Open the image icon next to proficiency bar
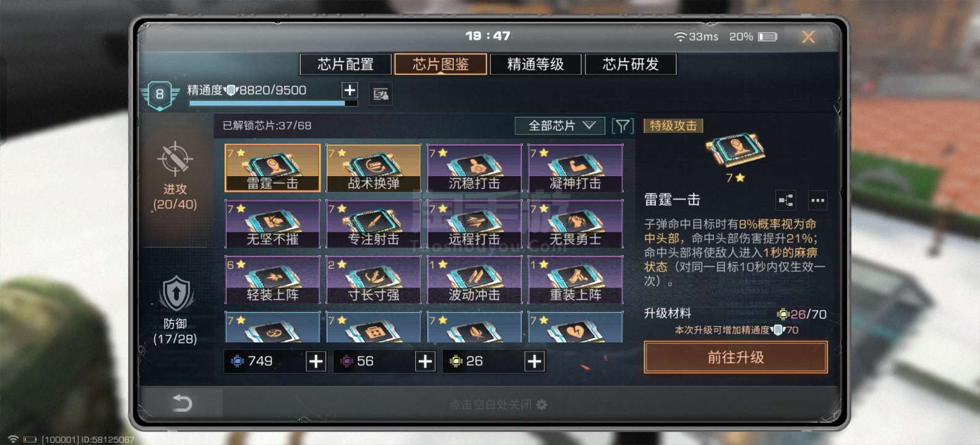Image resolution: width=980 pixels, height=445 pixels. [x=380, y=94]
